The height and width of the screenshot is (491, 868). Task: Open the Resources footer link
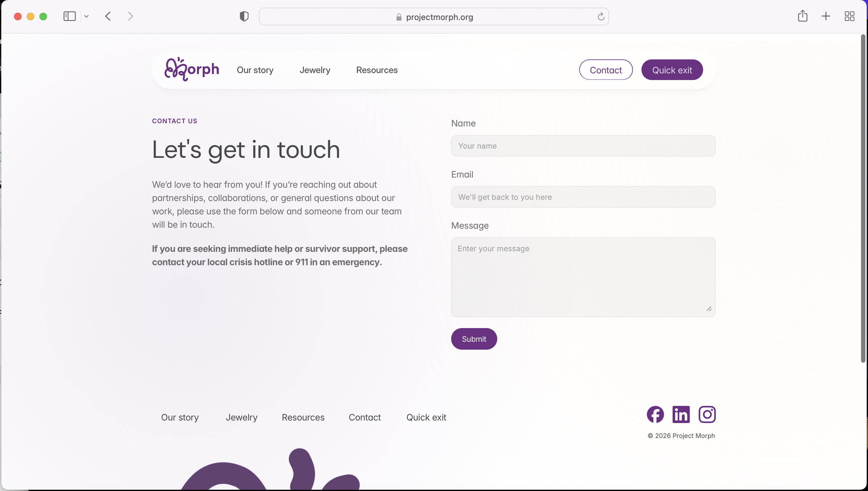point(303,418)
